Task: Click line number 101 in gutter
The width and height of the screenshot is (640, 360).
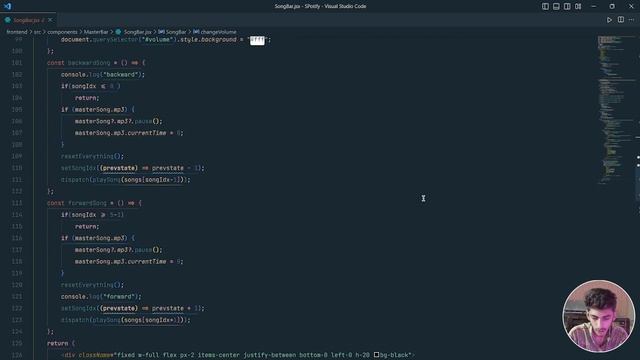Action: [17, 63]
